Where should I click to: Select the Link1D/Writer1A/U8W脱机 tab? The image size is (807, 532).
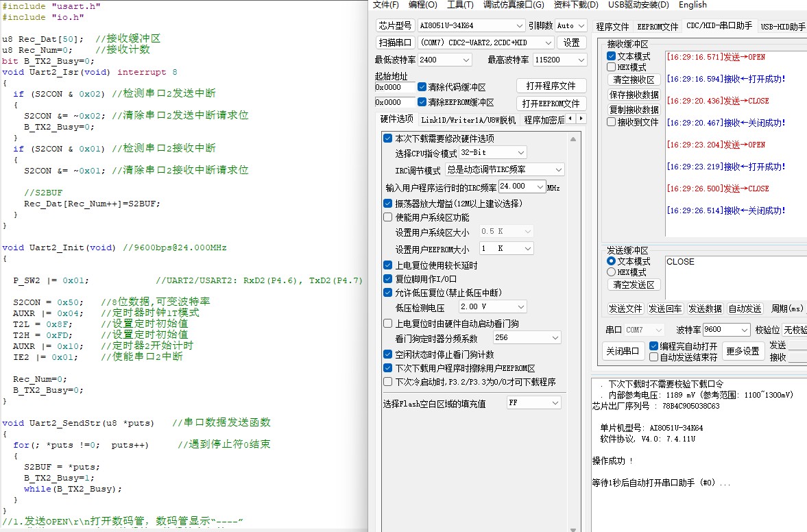point(468,120)
